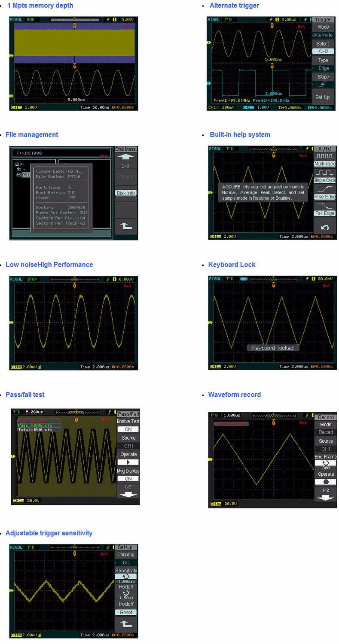Click the return arrow icon in Disk Mana menu
339x644 pixels.
pyautogui.click(x=125, y=226)
